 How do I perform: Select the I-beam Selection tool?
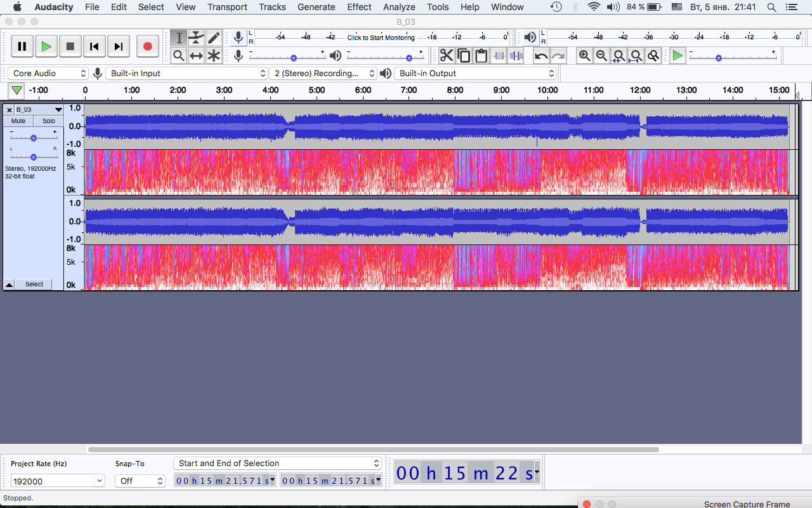pos(179,38)
